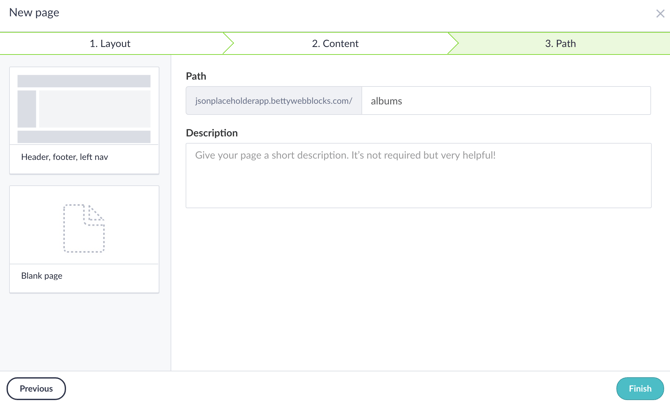Click the "New page" dialog title

pyautogui.click(x=34, y=13)
